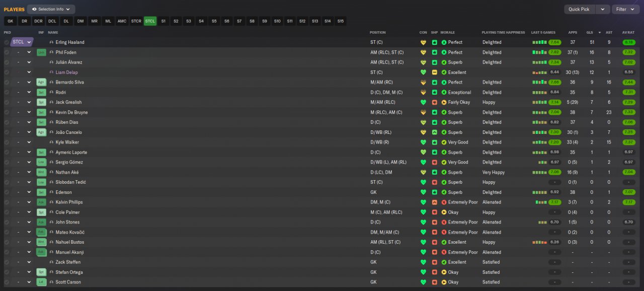This screenshot has width=644, height=291.
Task: Toggle the picked circle for Ederson
Action: pos(7,192)
